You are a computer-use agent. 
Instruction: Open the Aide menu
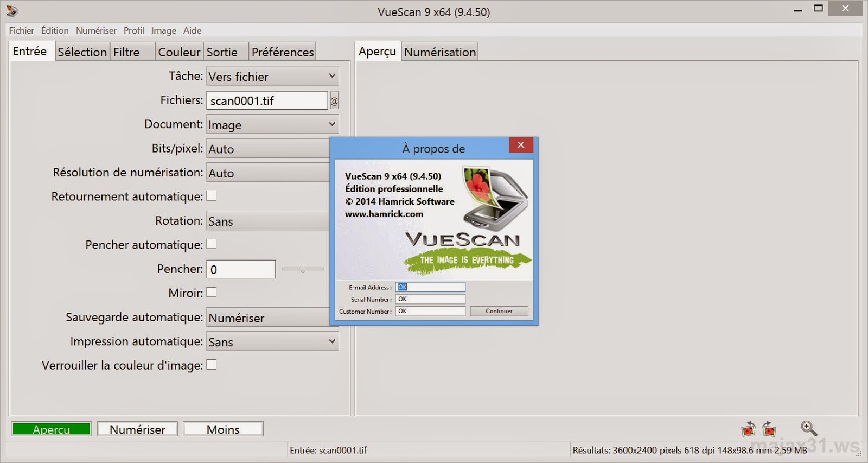coord(192,30)
